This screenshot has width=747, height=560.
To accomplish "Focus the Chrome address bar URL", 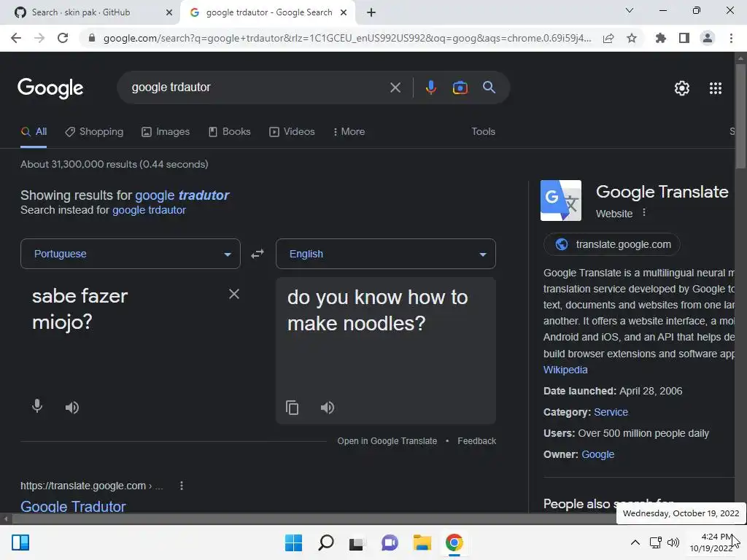I will 347,38.
